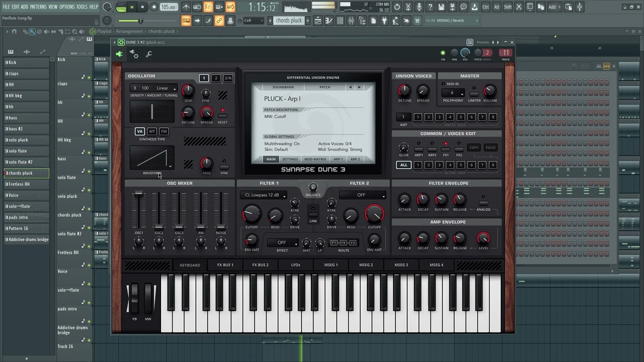The width and height of the screenshot is (644, 362).
Task: Choose WT synthesis type
Action: coord(151,131)
